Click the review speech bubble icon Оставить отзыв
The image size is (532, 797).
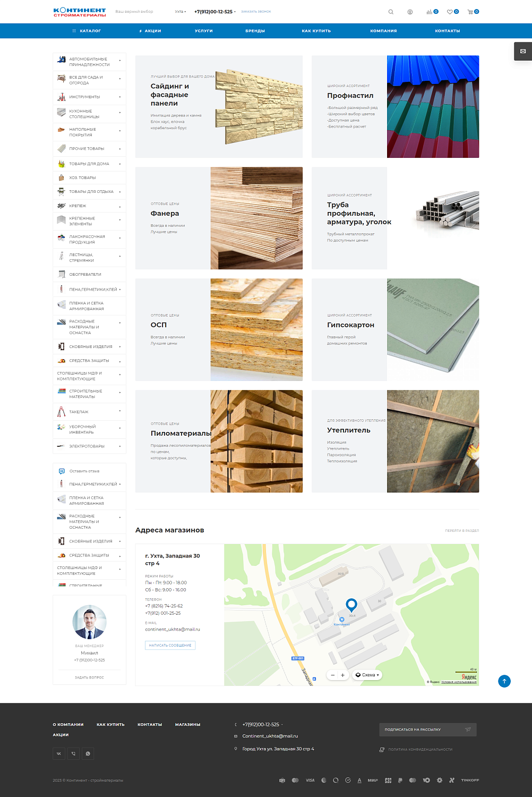62,471
